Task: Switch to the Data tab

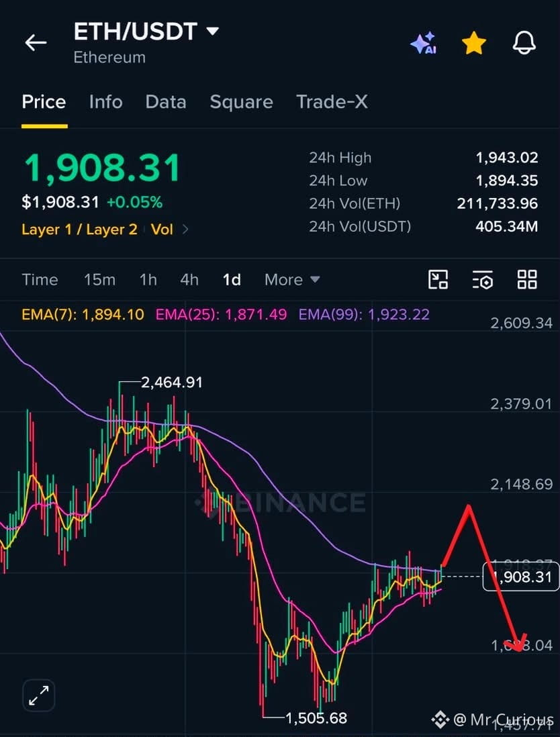Action: pos(165,102)
